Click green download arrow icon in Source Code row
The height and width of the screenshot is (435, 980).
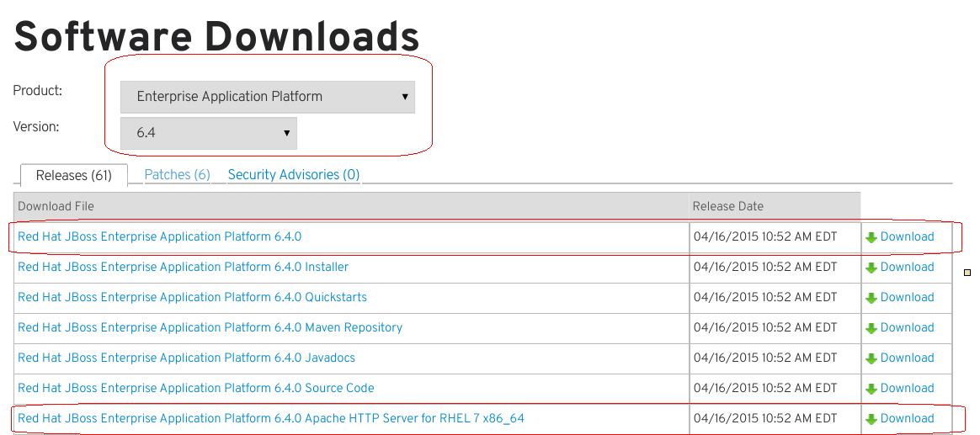871,390
